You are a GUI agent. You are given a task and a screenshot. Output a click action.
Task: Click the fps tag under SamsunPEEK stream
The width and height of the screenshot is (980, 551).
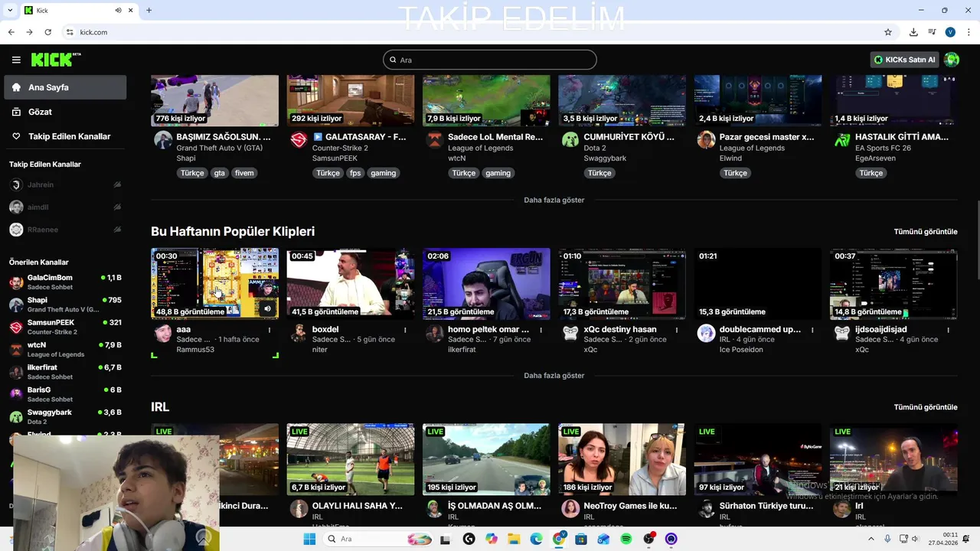[355, 173]
